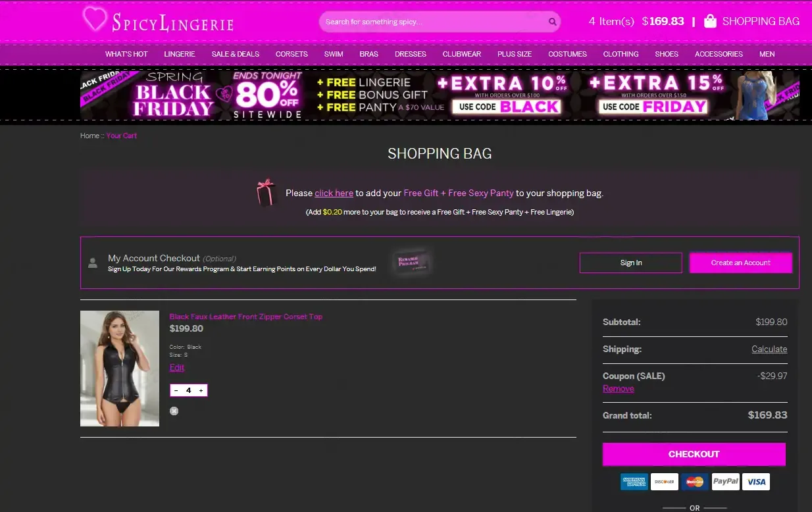The image size is (812, 512).
Task: Click the PayPal payment icon
Action: click(x=725, y=482)
